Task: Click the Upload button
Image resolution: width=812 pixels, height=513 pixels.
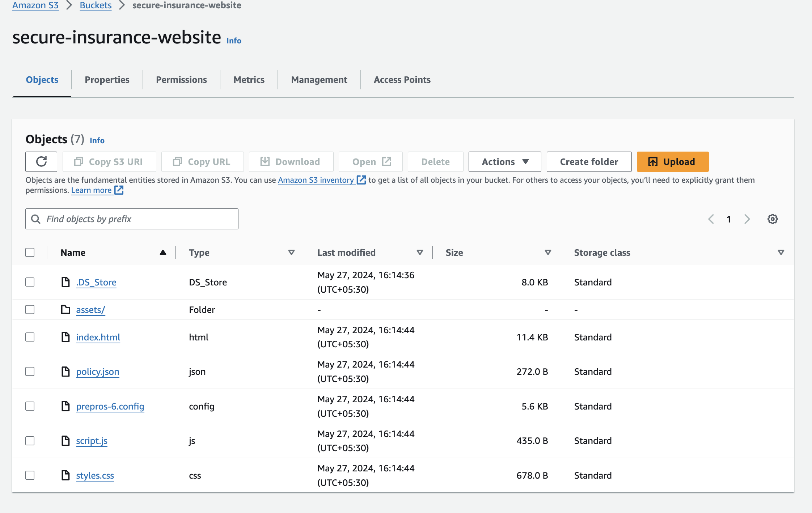Action: point(673,162)
